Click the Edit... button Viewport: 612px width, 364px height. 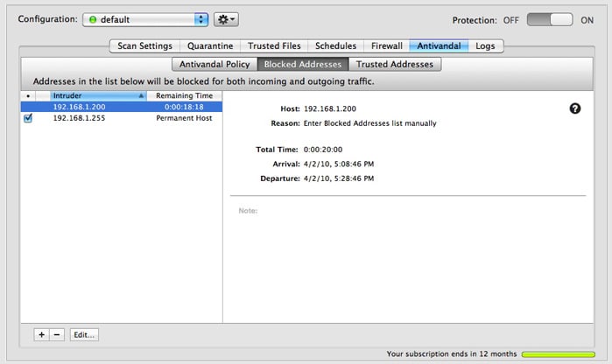click(x=84, y=335)
